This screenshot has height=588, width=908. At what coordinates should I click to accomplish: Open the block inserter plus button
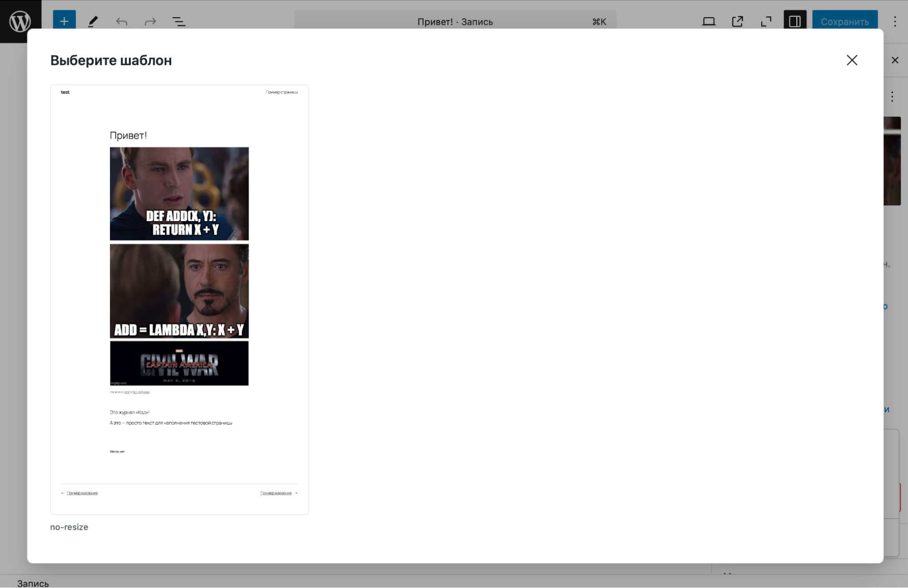coord(64,21)
